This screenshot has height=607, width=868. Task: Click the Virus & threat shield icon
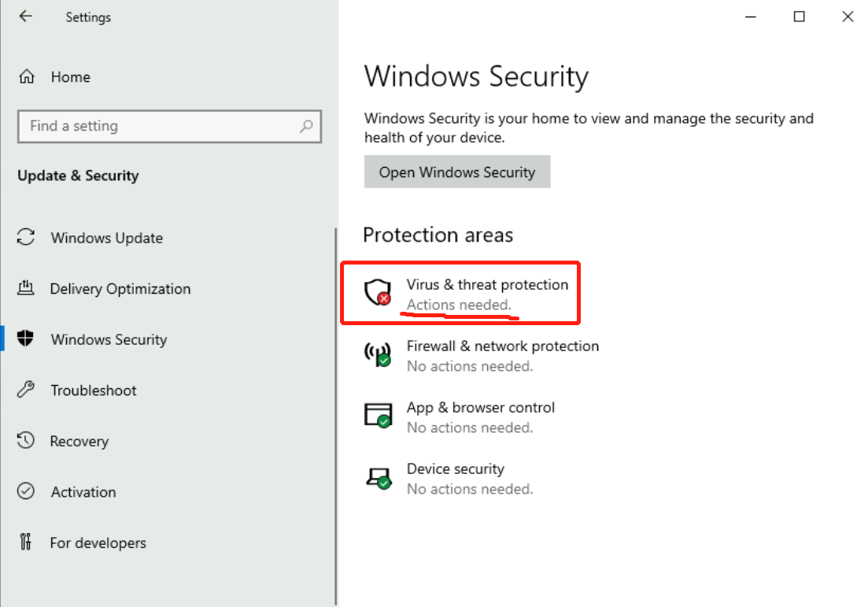point(377,292)
